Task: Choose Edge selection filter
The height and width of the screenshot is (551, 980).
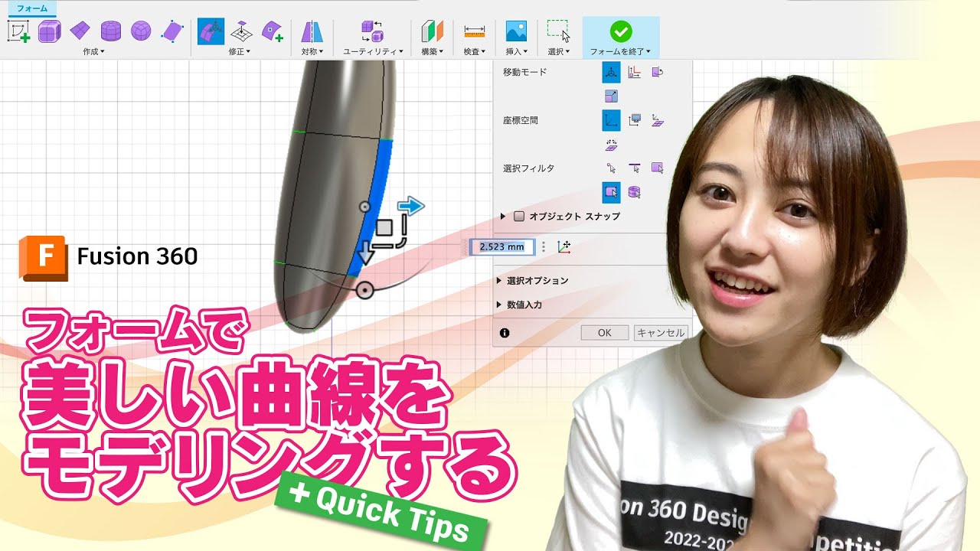Action: (634, 168)
